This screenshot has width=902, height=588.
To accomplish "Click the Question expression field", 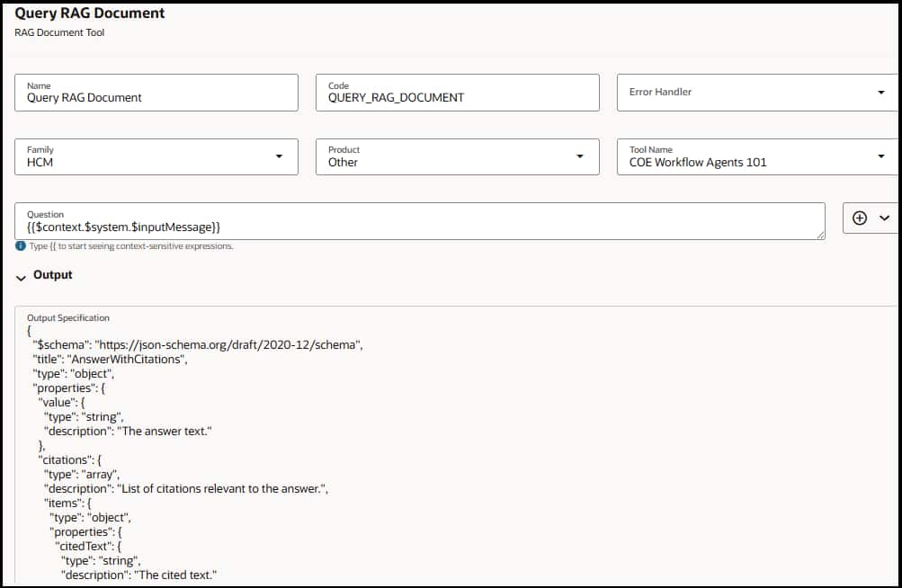I will pos(420,221).
